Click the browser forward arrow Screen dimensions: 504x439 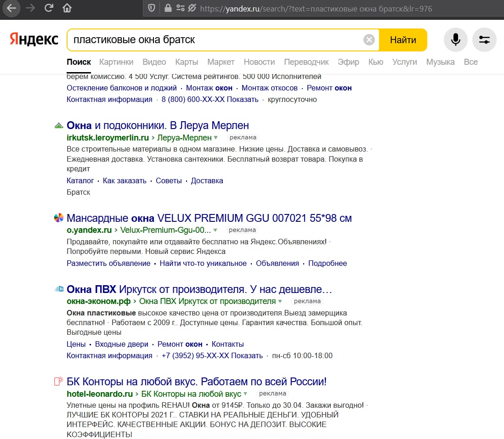click(x=30, y=8)
